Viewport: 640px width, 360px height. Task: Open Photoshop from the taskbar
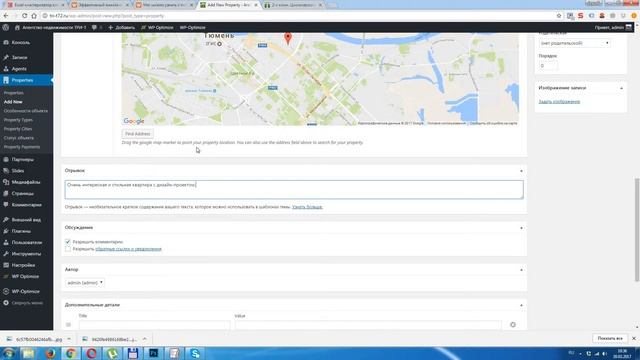[x=153, y=353]
